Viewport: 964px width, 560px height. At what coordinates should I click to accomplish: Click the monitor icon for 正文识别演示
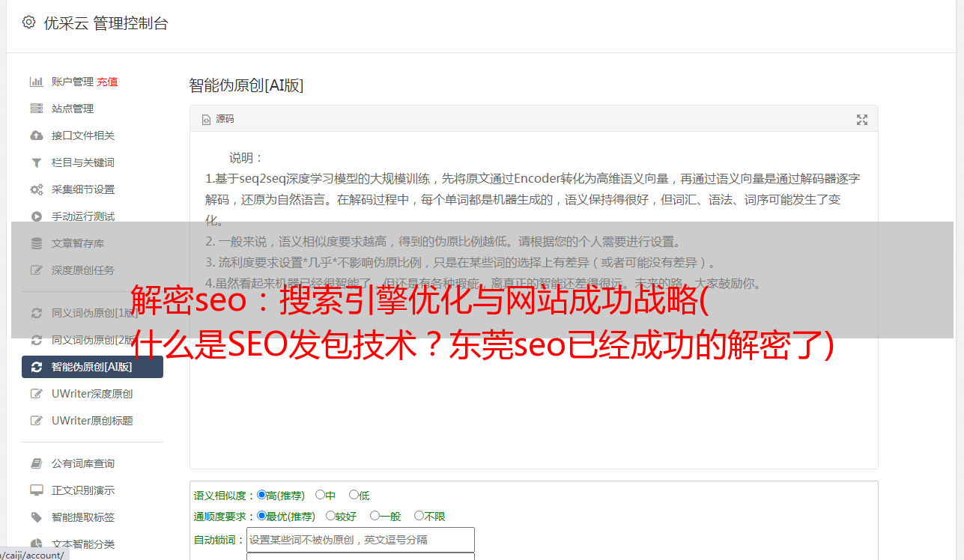point(36,490)
